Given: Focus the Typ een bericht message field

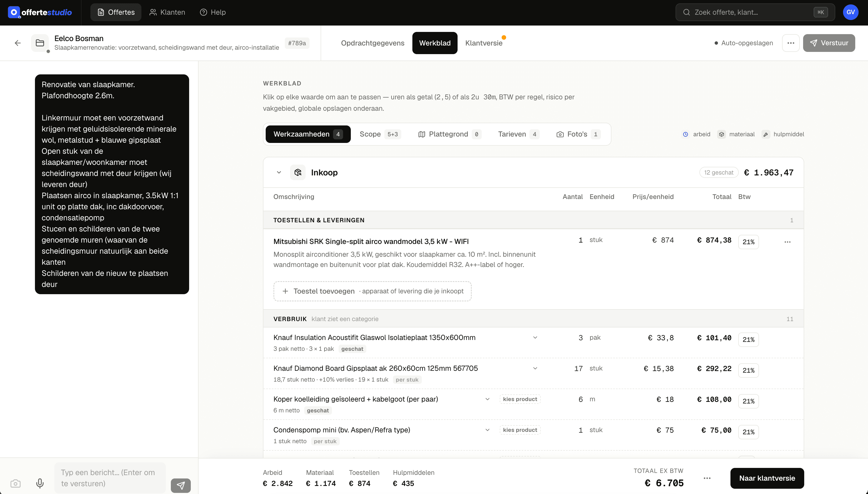Looking at the screenshot, I should [x=110, y=478].
